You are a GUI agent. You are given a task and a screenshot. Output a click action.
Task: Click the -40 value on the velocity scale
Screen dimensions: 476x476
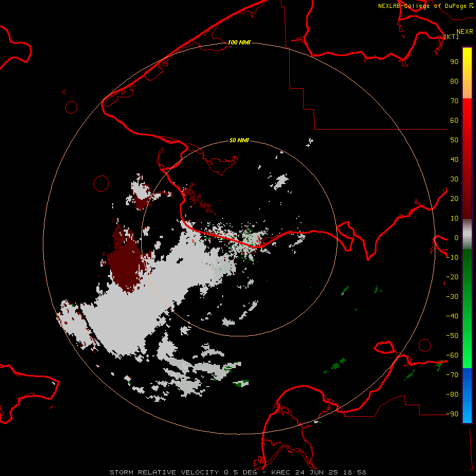[x=452, y=316]
